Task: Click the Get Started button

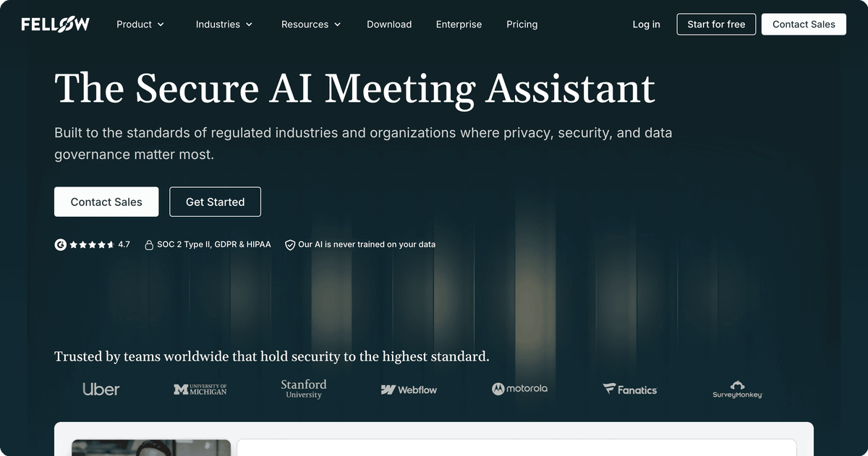Action: click(x=215, y=202)
